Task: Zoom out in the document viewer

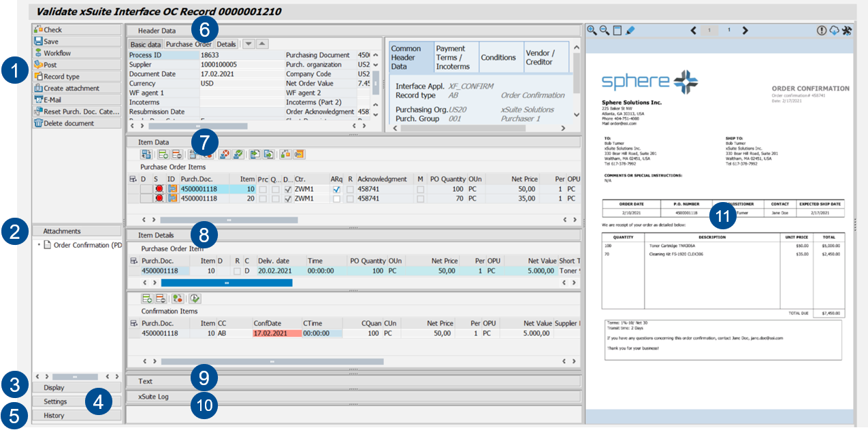Action: tap(604, 31)
